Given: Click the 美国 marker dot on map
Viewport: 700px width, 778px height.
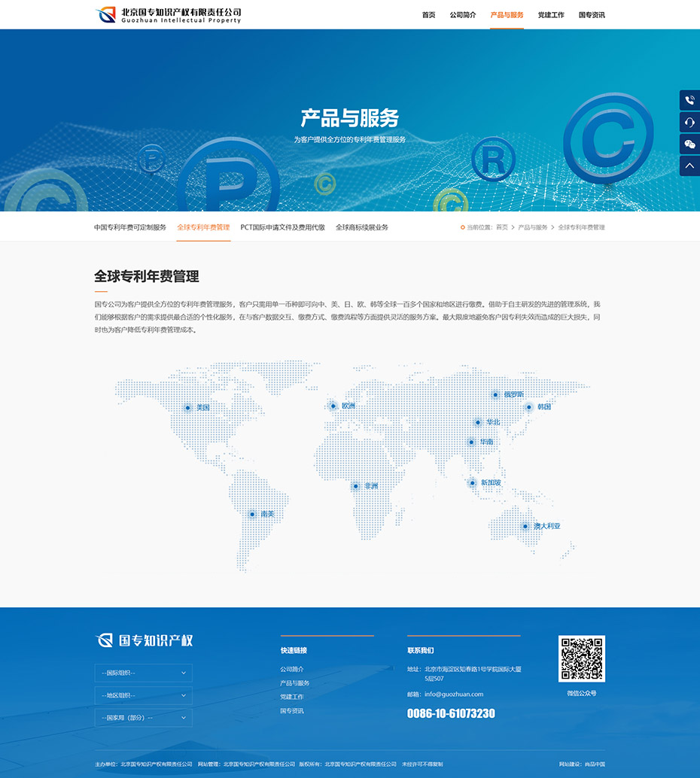Looking at the screenshot, I should 187,408.
